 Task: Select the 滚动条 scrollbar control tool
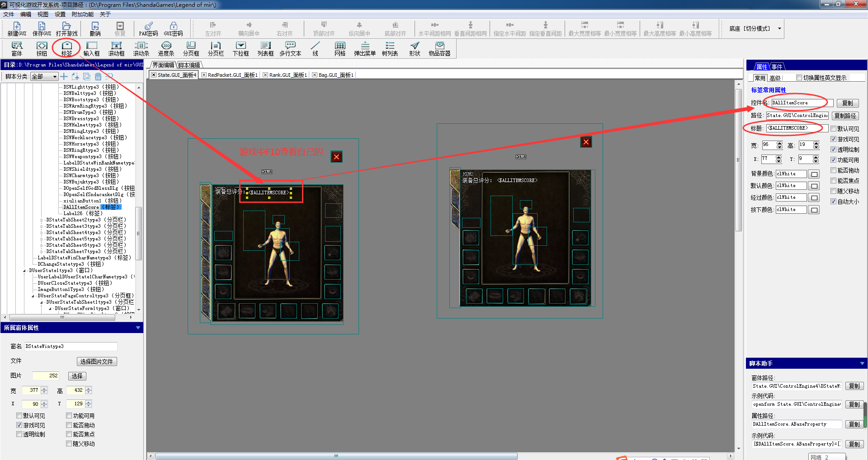(141, 49)
